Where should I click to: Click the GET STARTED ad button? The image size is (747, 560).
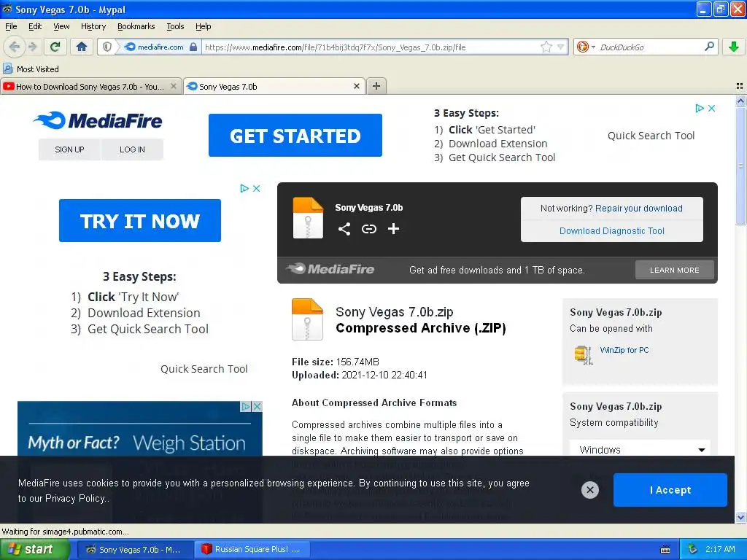click(295, 135)
